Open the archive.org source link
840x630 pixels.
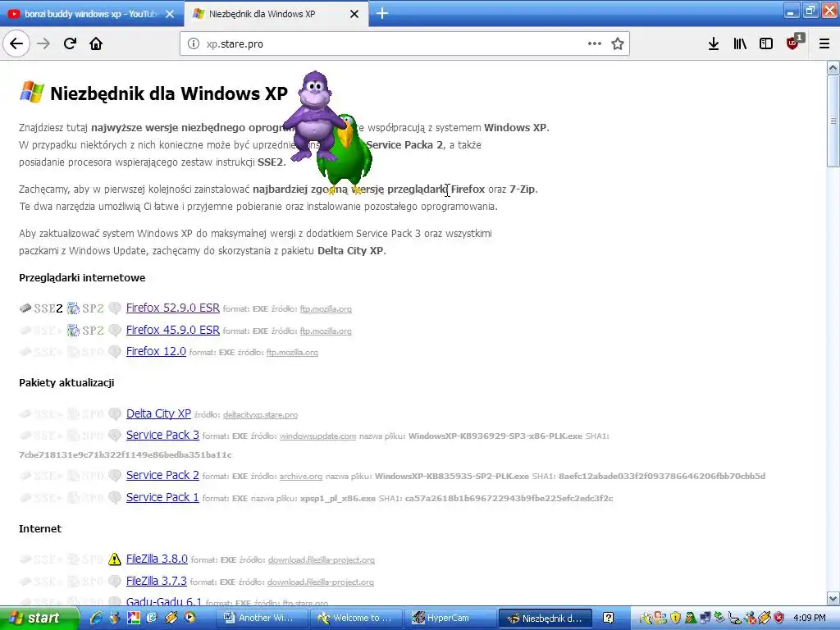301,477
